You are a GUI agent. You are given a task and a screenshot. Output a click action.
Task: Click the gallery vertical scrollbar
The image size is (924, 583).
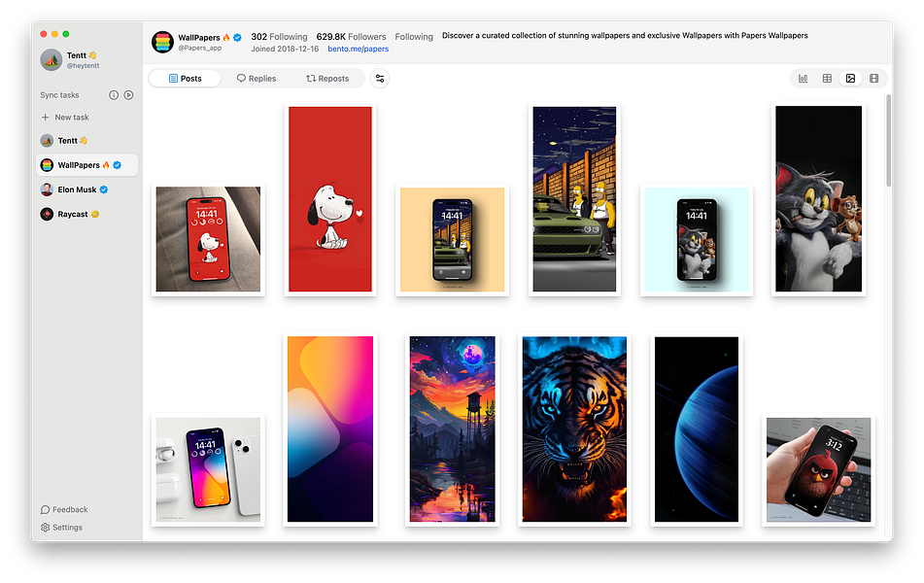click(889, 142)
